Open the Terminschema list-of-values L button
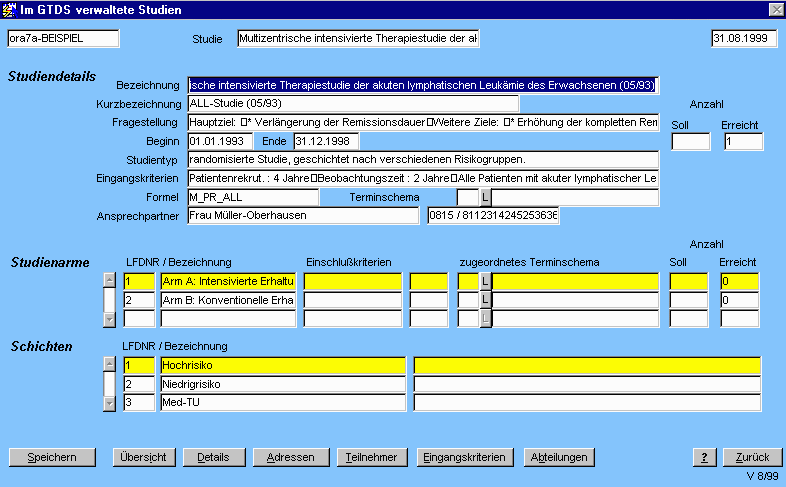This screenshot has width=786, height=487. coord(485,197)
